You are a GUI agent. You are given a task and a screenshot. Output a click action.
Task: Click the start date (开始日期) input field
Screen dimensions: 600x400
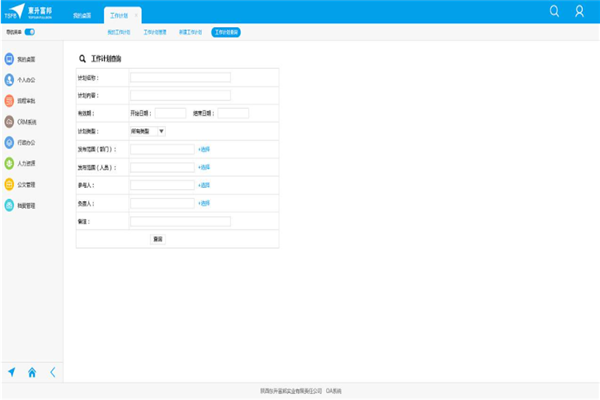pos(170,113)
